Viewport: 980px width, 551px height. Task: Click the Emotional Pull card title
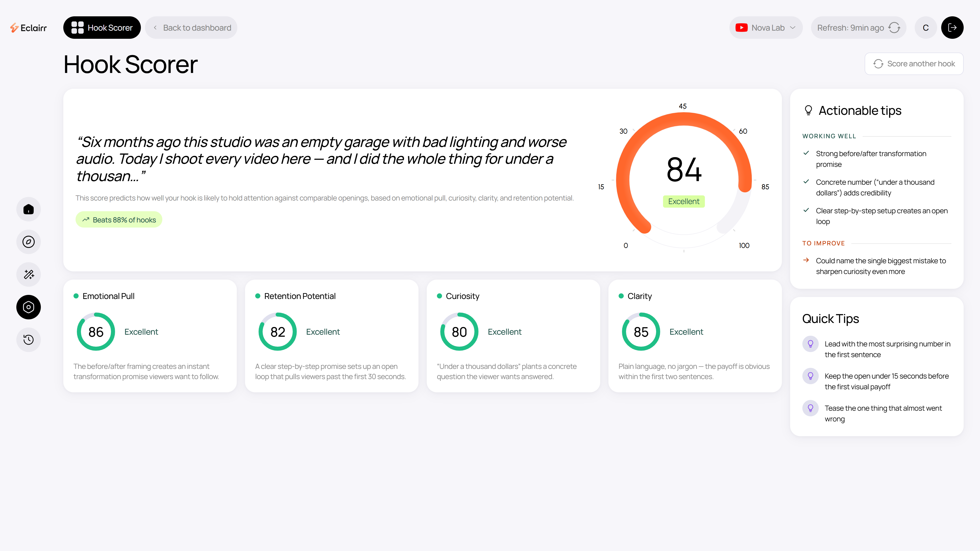click(x=108, y=296)
